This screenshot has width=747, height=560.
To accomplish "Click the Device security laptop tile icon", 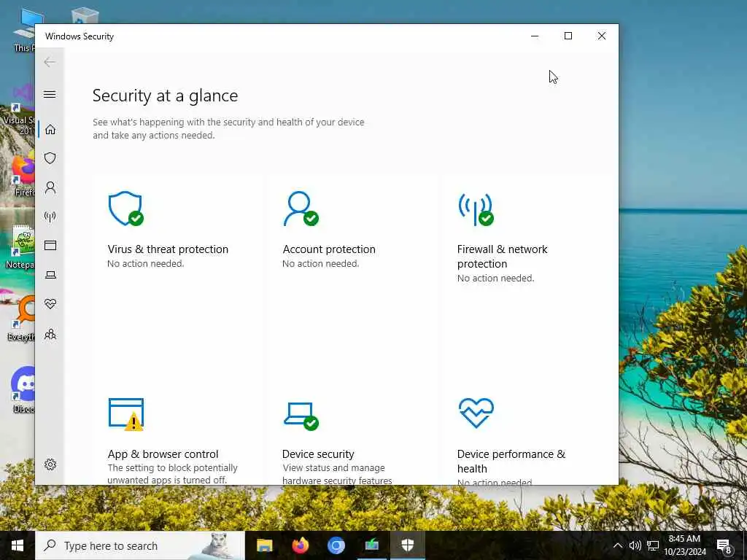I will (x=301, y=416).
